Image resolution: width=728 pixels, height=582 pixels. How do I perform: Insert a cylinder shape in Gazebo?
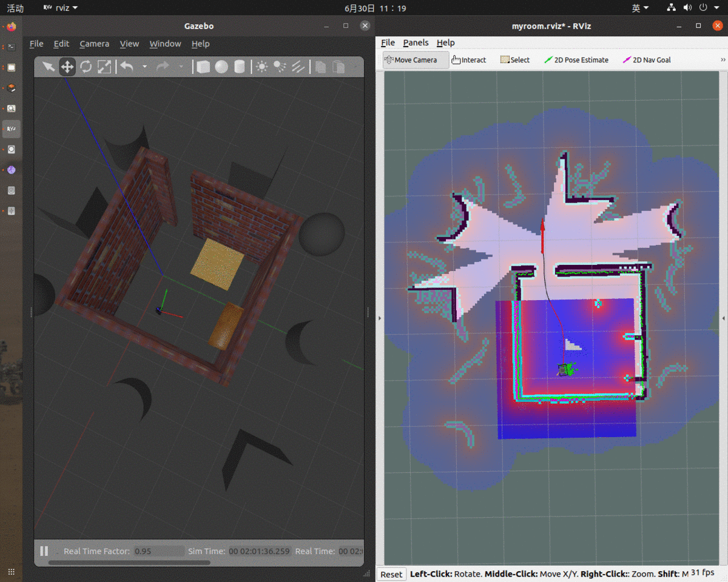[240, 67]
